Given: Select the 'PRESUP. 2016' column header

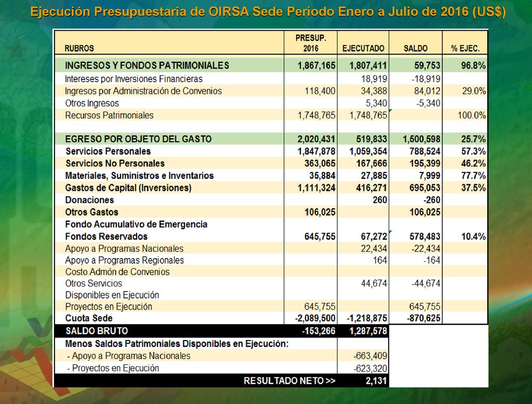Looking at the screenshot, I should tap(311, 43).
